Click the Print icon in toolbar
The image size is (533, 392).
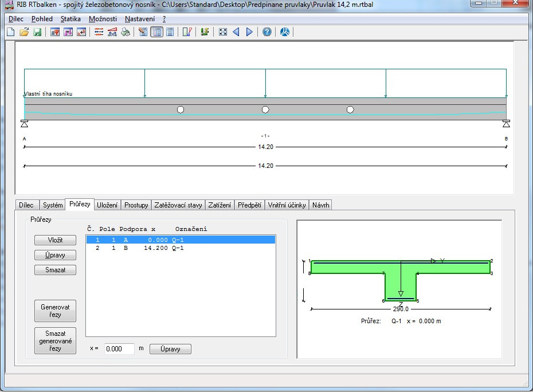click(x=126, y=32)
